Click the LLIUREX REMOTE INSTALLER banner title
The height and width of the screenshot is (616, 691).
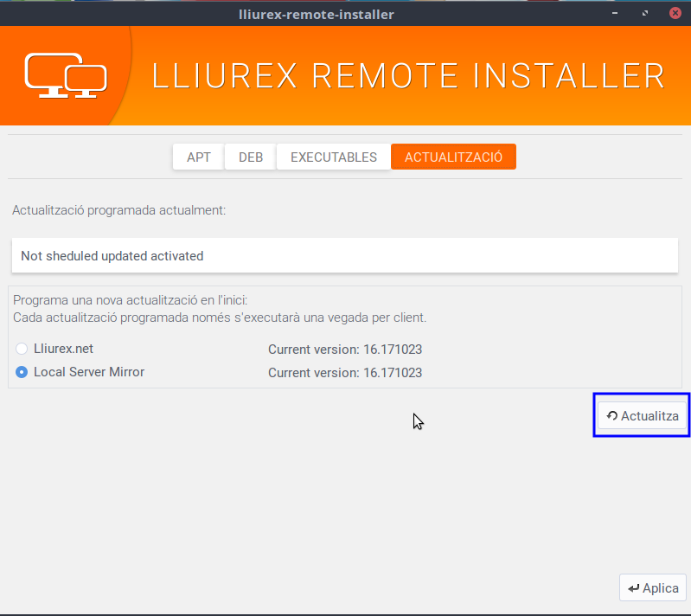click(408, 76)
